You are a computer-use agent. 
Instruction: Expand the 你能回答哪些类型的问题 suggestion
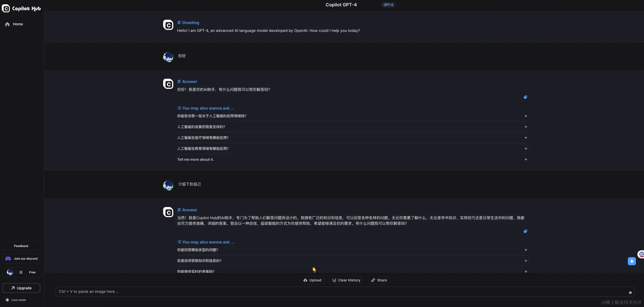tap(526, 250)
